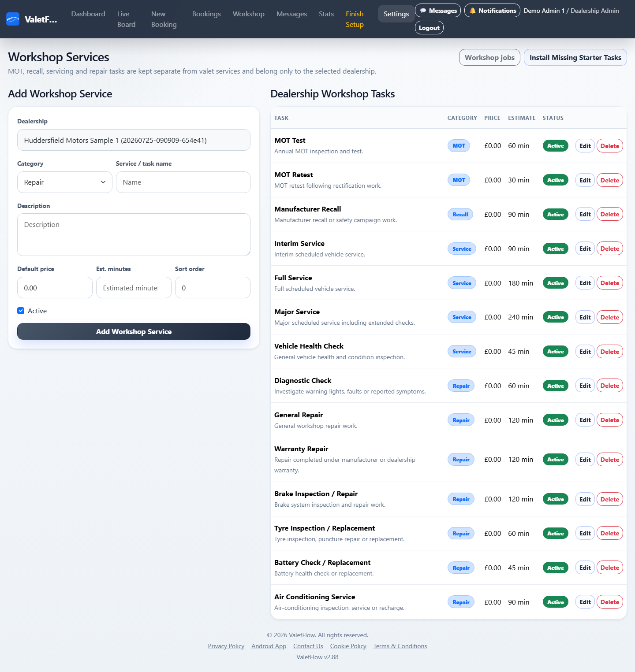
Task: Delete the Battery Check / Replacement task
Action: (609, 568)
